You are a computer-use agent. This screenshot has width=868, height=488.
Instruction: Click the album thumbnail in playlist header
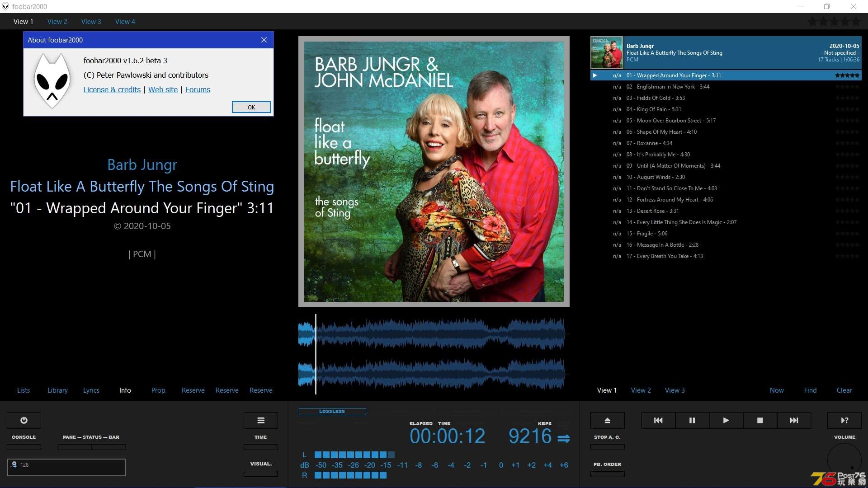[x=607, y=52]
